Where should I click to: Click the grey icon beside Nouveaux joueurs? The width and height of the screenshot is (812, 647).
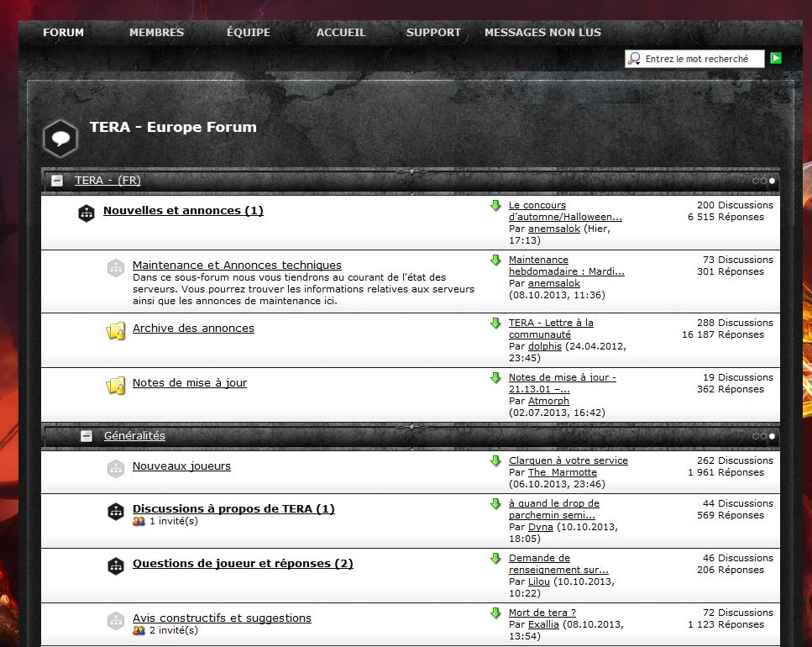[116, 469]
